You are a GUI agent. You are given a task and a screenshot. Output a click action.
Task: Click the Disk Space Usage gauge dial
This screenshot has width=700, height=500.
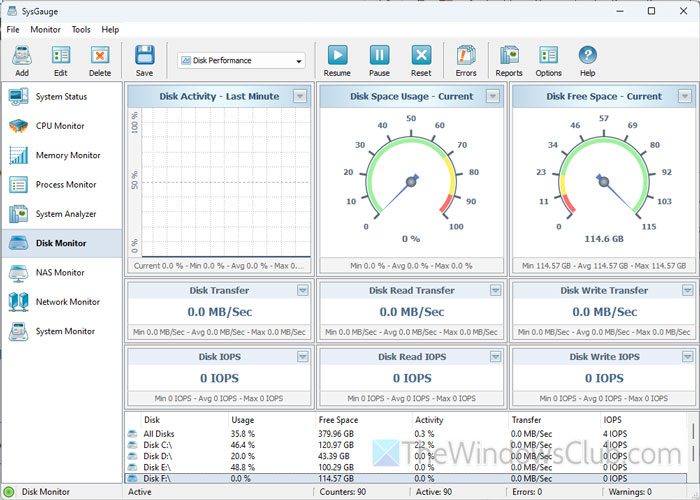(x=411, y=182)
